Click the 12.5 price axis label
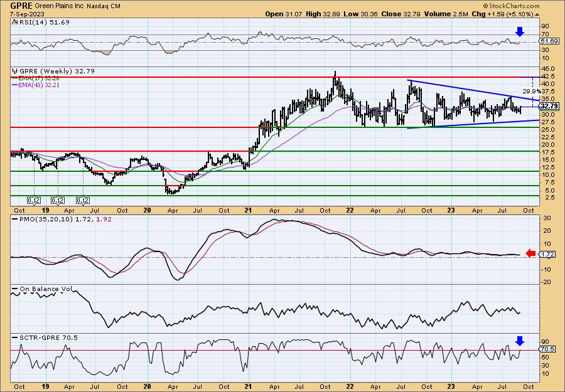This screenshot has width=565, height=392. click(x=547, y=167)
